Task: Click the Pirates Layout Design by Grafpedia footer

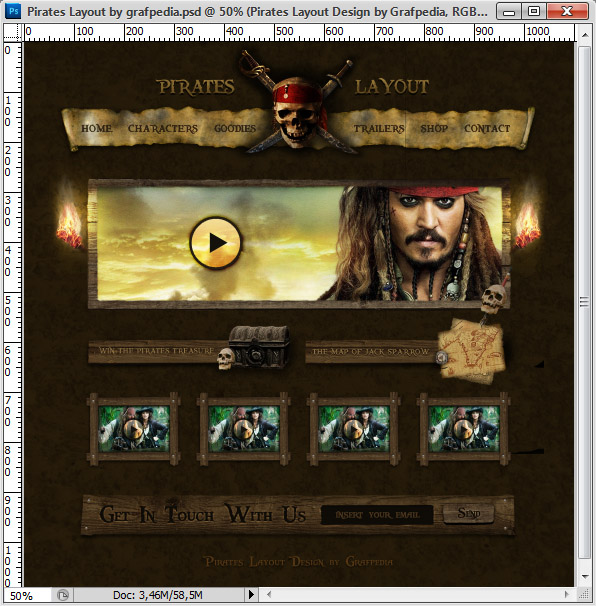Action: [298, 562]
